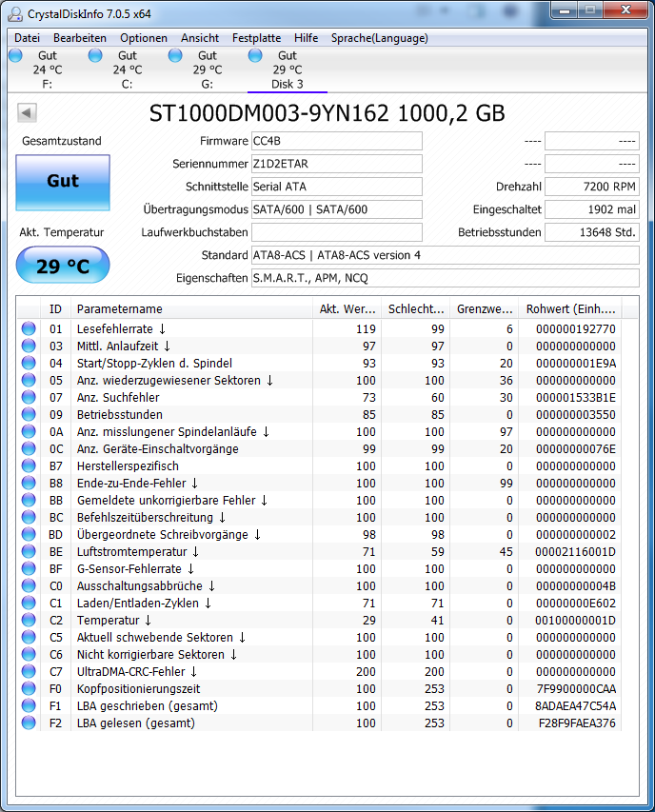655x812 pixels.
Task: Click status icon of Übergeordnete Schreibvorgänge row
Action: (29, 534)
